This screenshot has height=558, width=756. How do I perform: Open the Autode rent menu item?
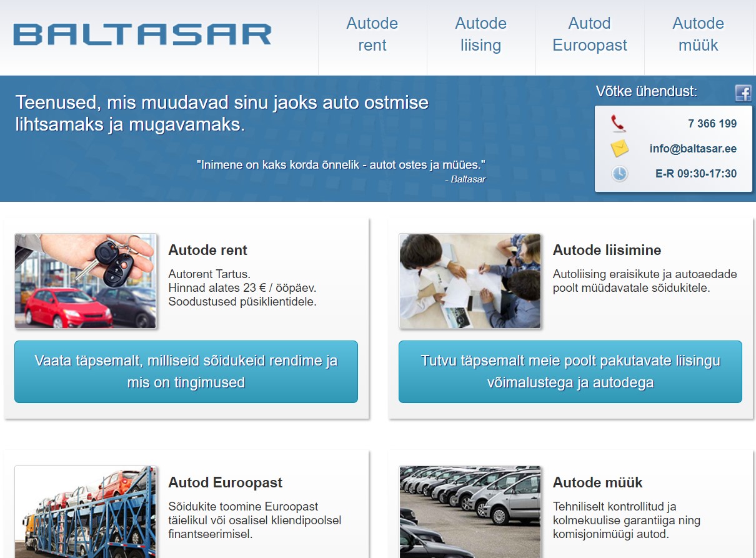[x=372, y=34]
